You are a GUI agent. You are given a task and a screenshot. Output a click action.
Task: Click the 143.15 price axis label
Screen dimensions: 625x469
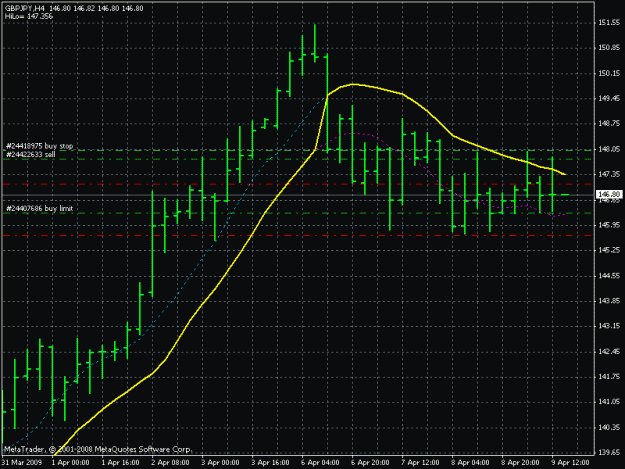[609, 326]
